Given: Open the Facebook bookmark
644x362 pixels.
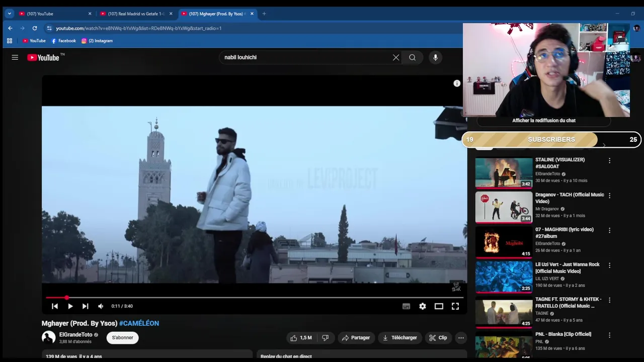Looking at the screenshot, I should [x=63, y=41].
